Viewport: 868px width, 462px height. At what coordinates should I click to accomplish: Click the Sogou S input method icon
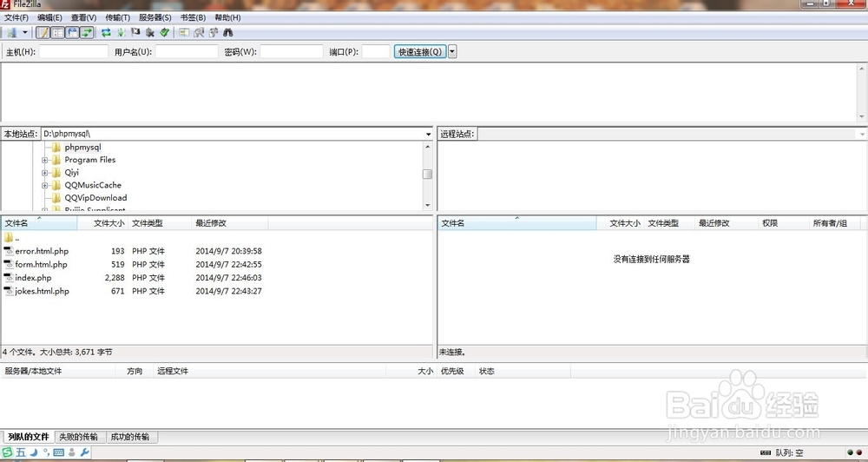[x=7, y=452]
